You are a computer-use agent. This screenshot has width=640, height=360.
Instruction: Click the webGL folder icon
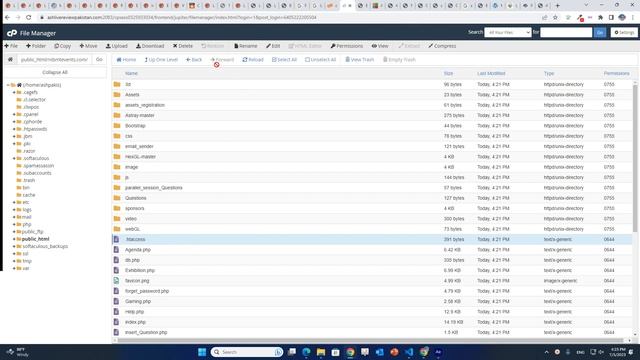pos(117,229)
